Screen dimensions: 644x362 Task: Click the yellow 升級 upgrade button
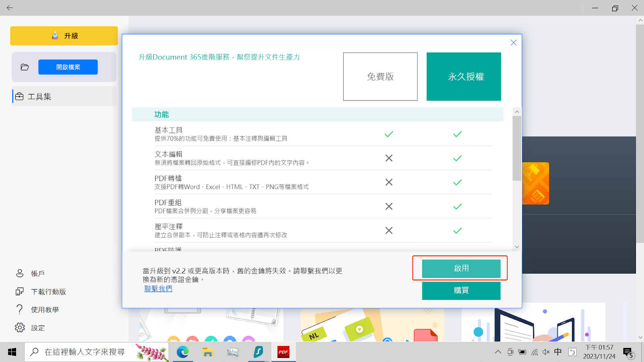(x=64, y=36)
